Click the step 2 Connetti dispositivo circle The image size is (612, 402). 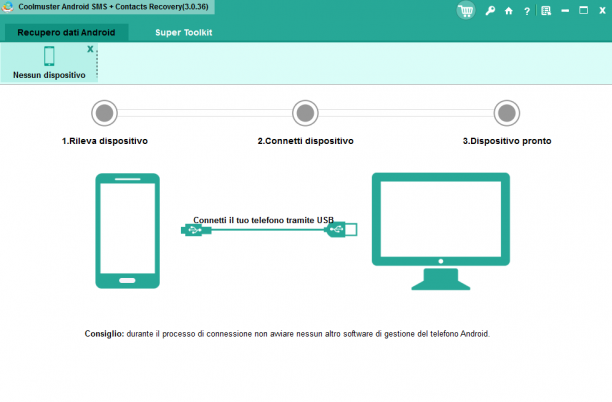(305, 113)
